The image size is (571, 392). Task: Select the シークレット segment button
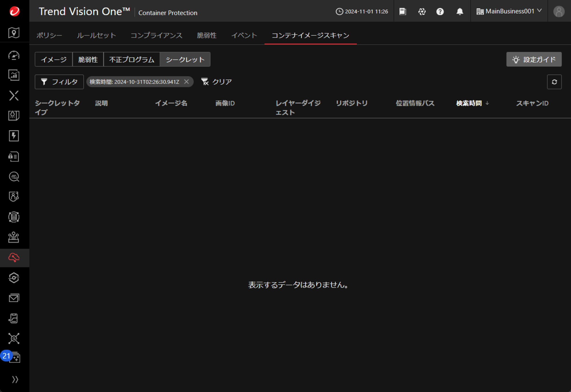pyautogui.click(x=185, y=59)
